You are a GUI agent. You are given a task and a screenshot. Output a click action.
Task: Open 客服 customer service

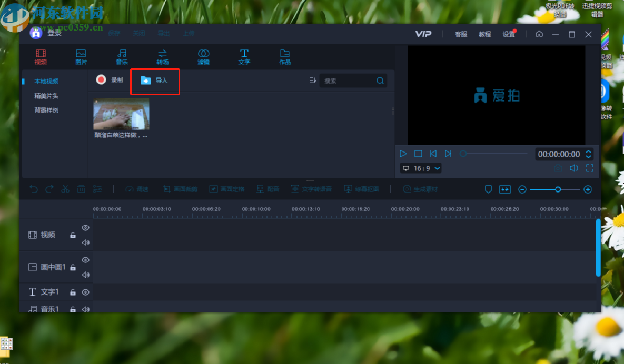[461, 35]
